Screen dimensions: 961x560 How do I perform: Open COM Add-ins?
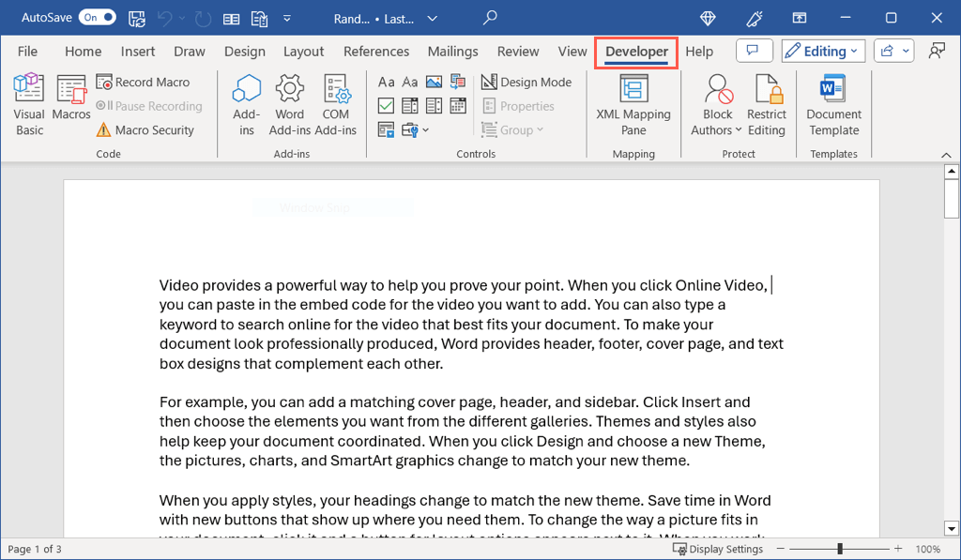coord(335,105)
